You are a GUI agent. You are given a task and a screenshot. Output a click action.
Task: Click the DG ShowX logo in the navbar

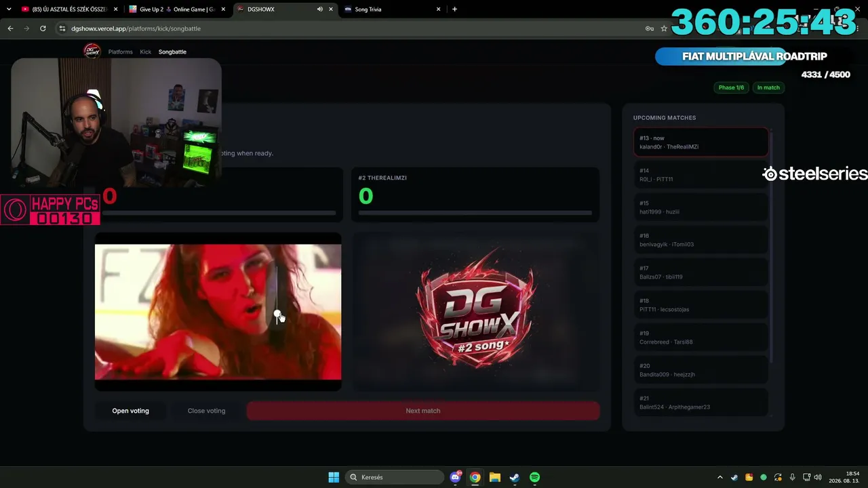92,51
